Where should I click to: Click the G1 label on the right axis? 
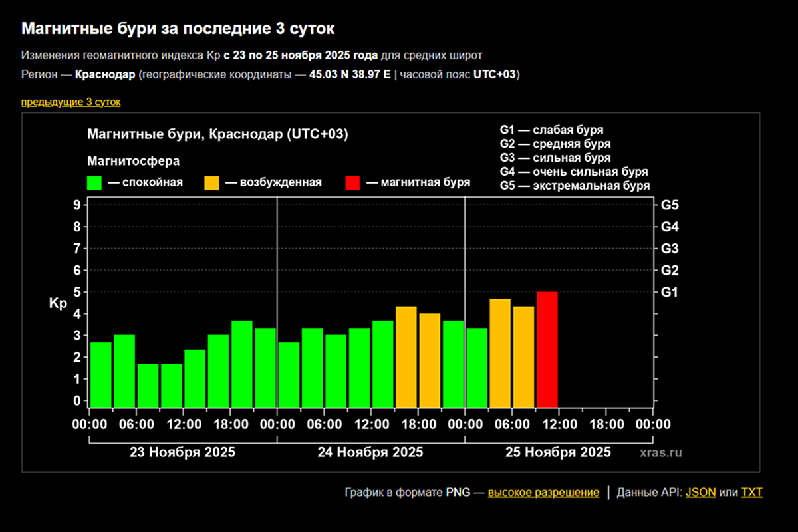pos(669,292)
